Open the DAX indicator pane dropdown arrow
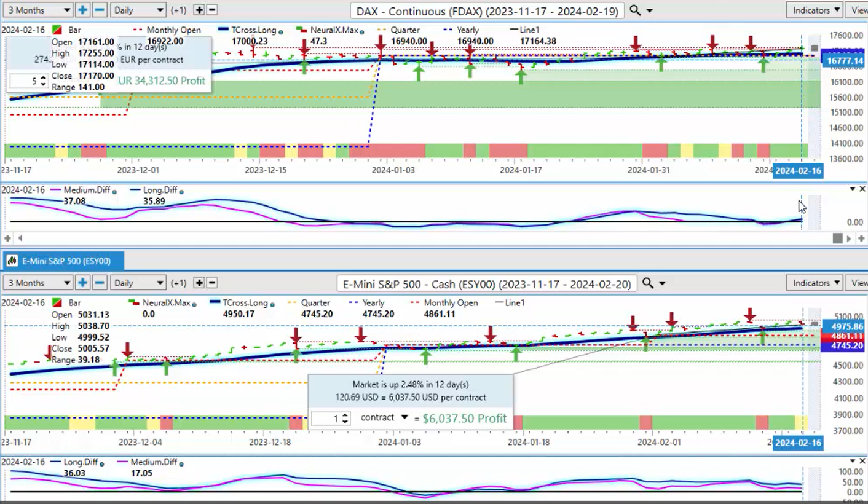This screenshot has height=504, width=868. point(852,189)
